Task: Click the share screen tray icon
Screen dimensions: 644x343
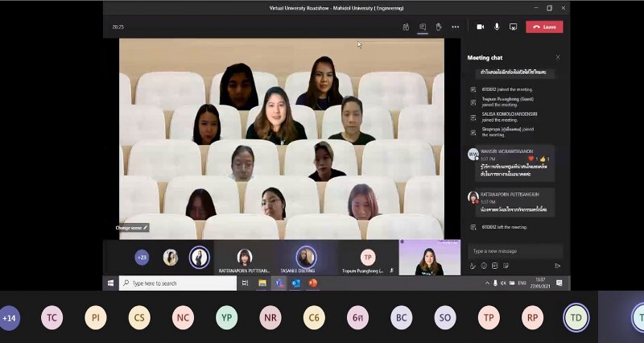Action: coord(513,27)
